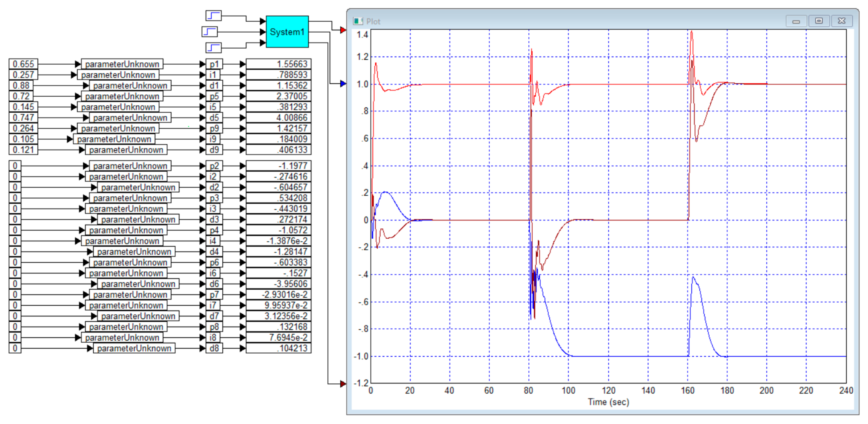
Task: Click the blue plot input connector arrow
Action: [x=343, y=83]
